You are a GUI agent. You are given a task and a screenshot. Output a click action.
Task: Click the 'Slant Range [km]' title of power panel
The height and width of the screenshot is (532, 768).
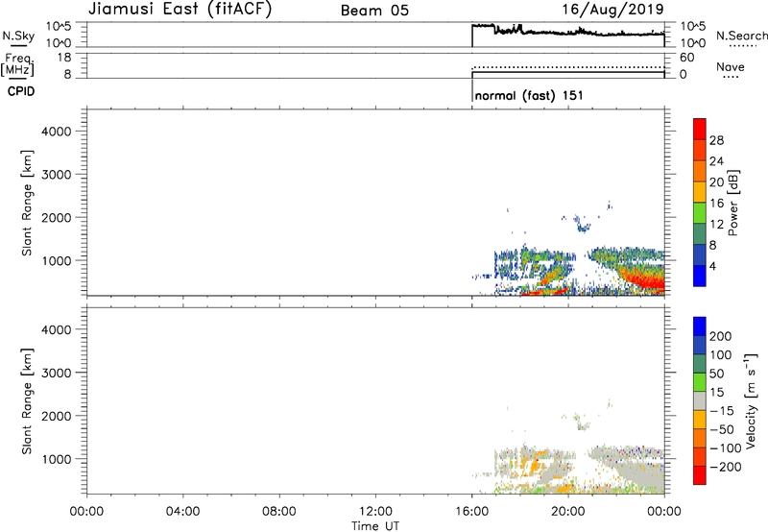click(27, 203)
